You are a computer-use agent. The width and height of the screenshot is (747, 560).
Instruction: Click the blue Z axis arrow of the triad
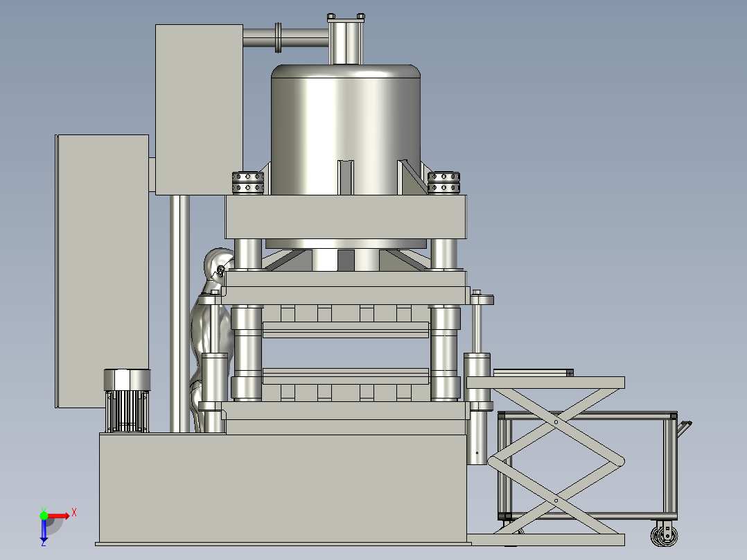pos(44,530)
